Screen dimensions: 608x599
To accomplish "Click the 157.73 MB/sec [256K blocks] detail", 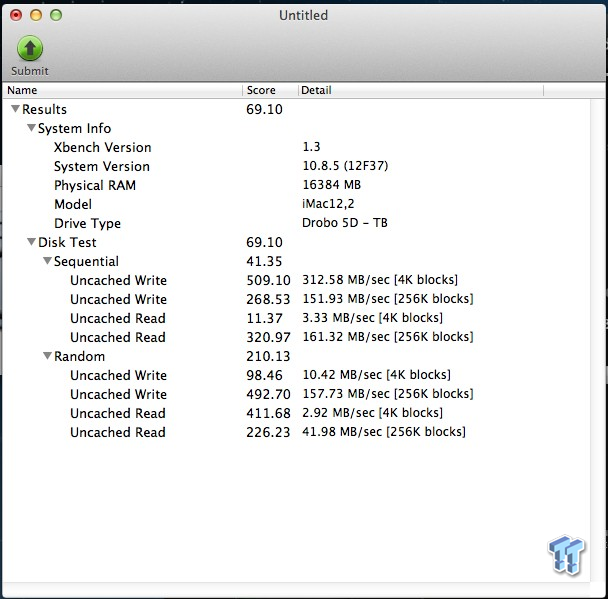I will [x=388, y=394].
